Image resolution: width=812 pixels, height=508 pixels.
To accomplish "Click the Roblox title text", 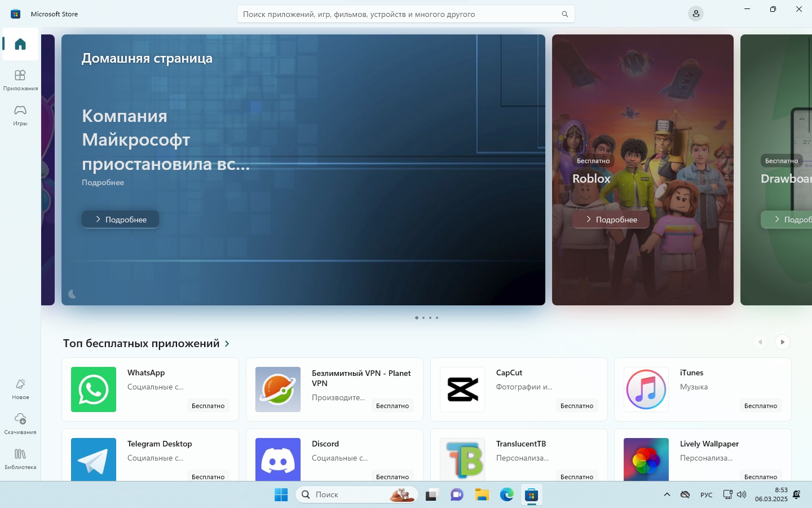I will [592, 178].
